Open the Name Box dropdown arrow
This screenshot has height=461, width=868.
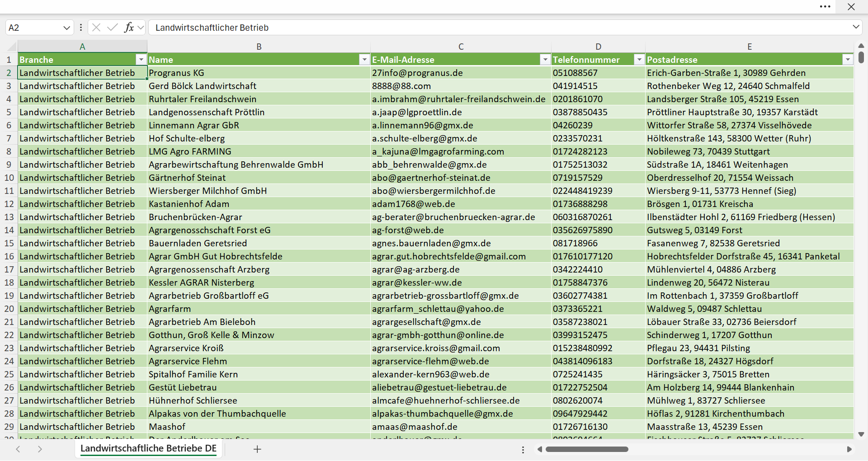click(x=66, y=28)
